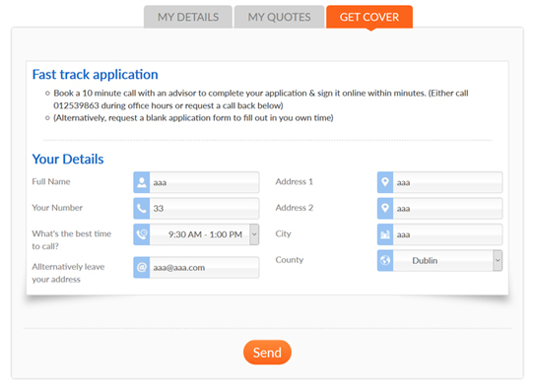Viewport: 534px width, 392px height.
Task: Click the buildings icon beside City
Action: pyautogui.click(x=385, y=234)
